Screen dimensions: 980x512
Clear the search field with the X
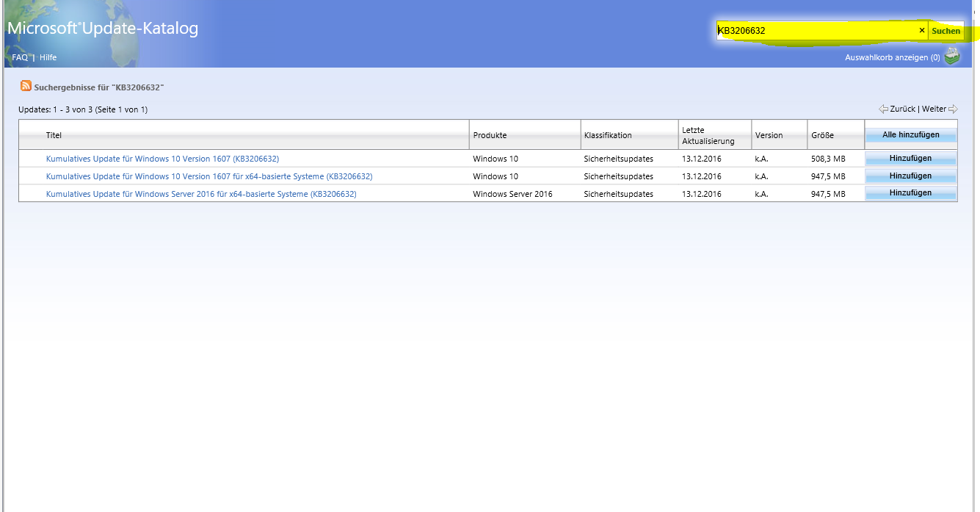tap(922, 31)
